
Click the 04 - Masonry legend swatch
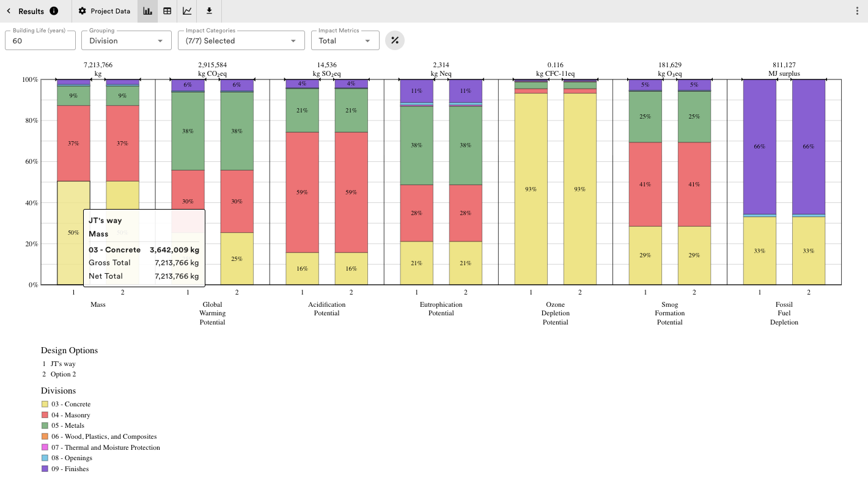coord(45,415)
